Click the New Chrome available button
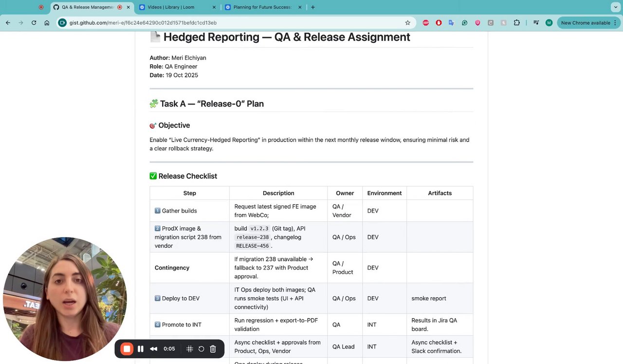The width and height of the screenshot is (623, 364). click(x=586, y=23)
